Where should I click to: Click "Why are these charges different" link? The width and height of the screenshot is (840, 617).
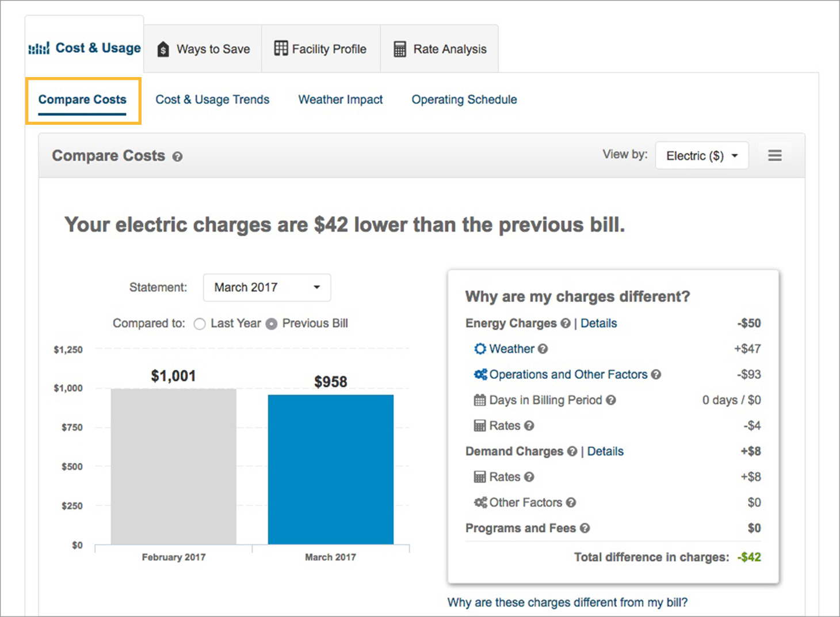[x=567, y=602]
